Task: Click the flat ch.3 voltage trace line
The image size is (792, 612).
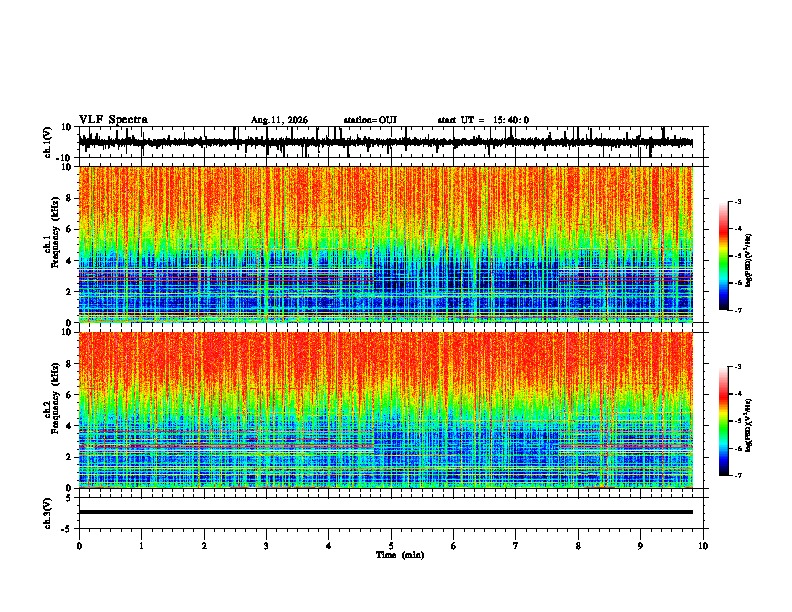Action: click(386, 512)
